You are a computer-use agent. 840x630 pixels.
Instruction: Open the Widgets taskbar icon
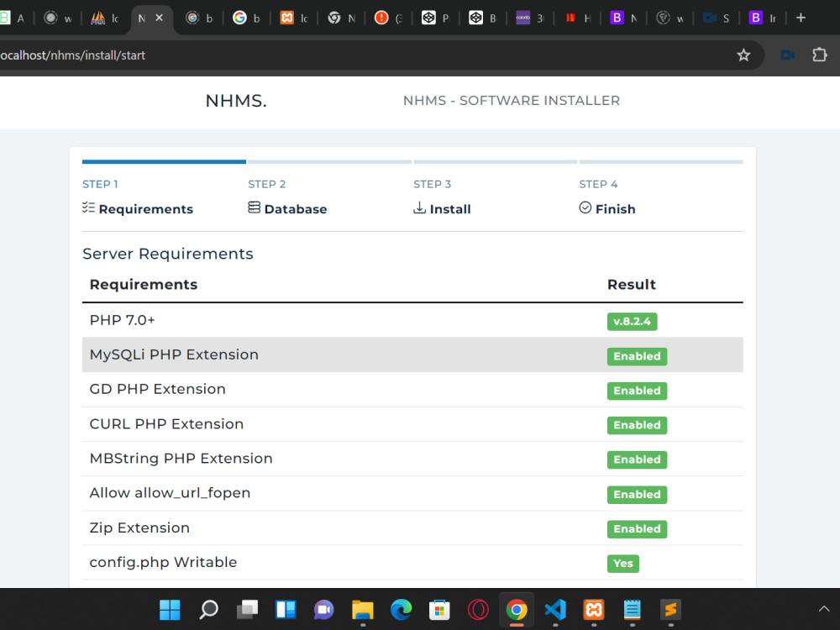pyautogui.click(x=286, y=610)
